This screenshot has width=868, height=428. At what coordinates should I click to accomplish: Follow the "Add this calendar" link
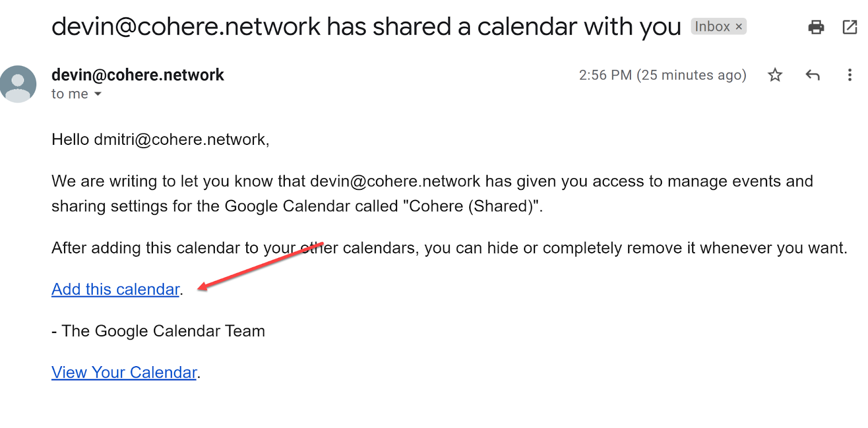click(116, 289)
